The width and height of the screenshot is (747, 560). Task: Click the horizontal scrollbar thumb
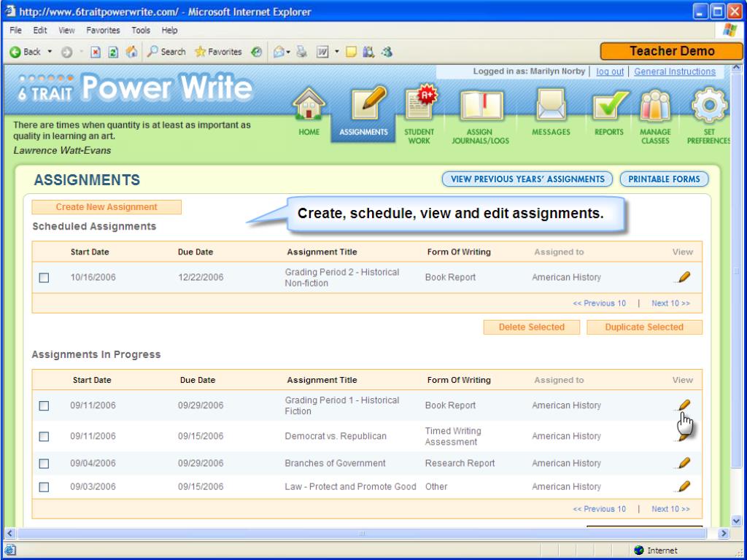362,533
